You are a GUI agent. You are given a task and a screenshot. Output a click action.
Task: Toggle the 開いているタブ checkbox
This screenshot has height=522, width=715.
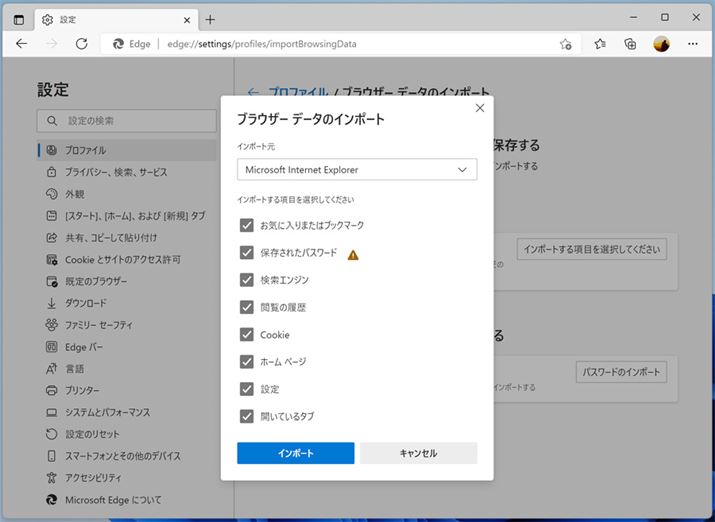tap(247, 416)
